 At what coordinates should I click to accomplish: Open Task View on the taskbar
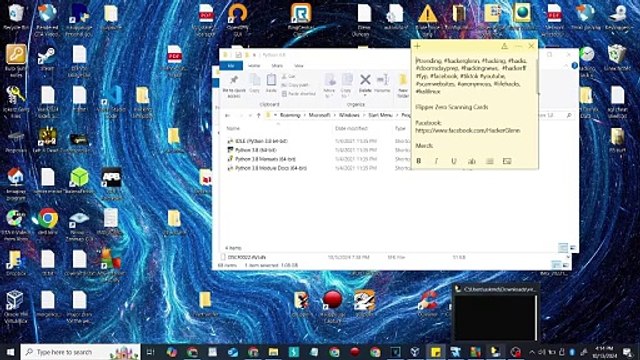[150, 352]
